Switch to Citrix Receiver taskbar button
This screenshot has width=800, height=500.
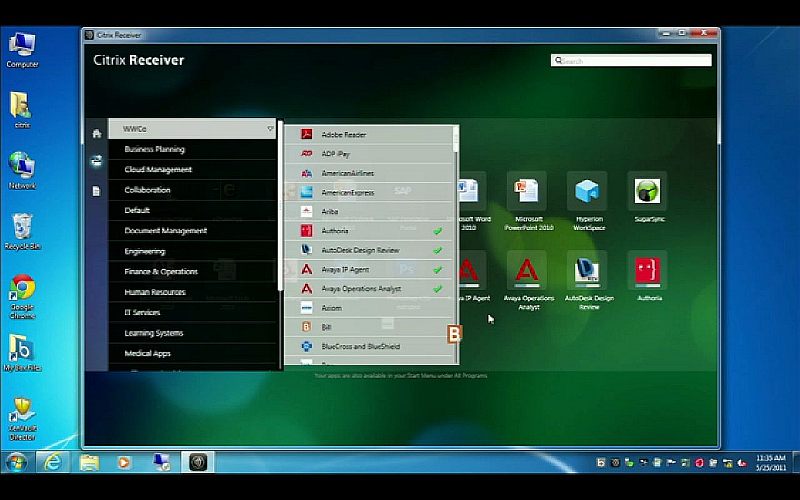(x=198, y=462)
